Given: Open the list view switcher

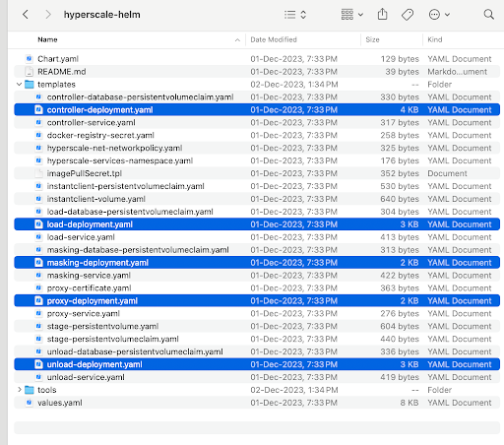Looking at the screenshot, I should click(x=295, y=15).
